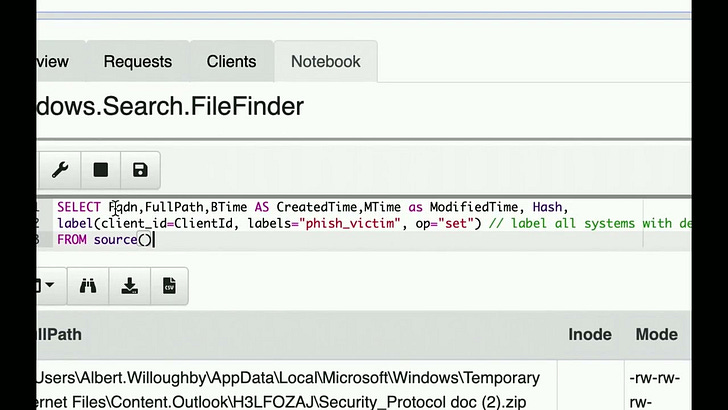Save the notebook cell with floppy icon

tap(140, 170)
